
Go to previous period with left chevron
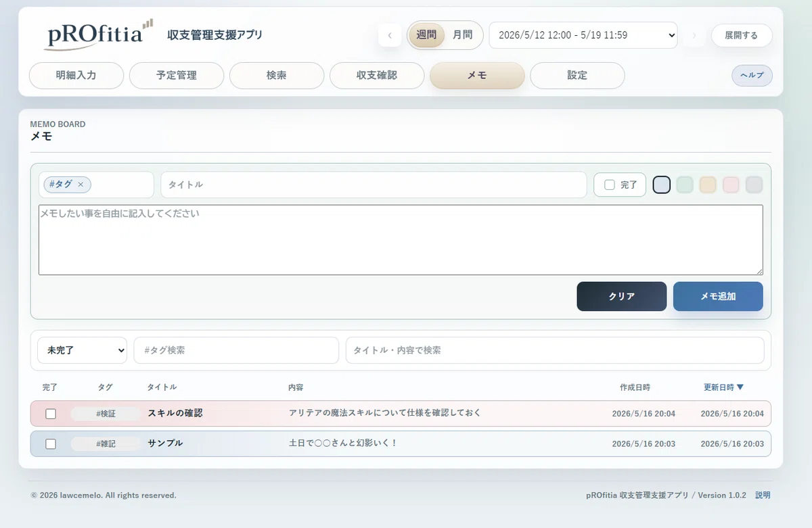[390, 35]
